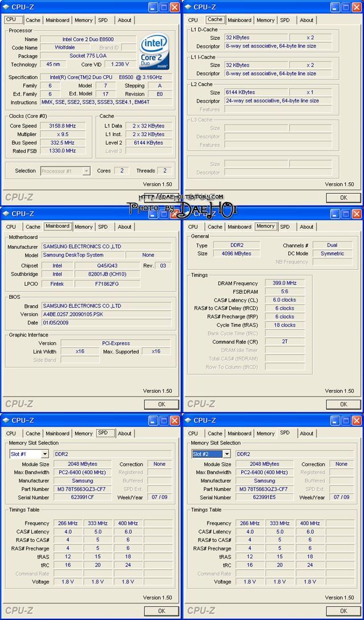
Task: Click the Intel Core 2 Duo logo
Action: coord(154,51)
